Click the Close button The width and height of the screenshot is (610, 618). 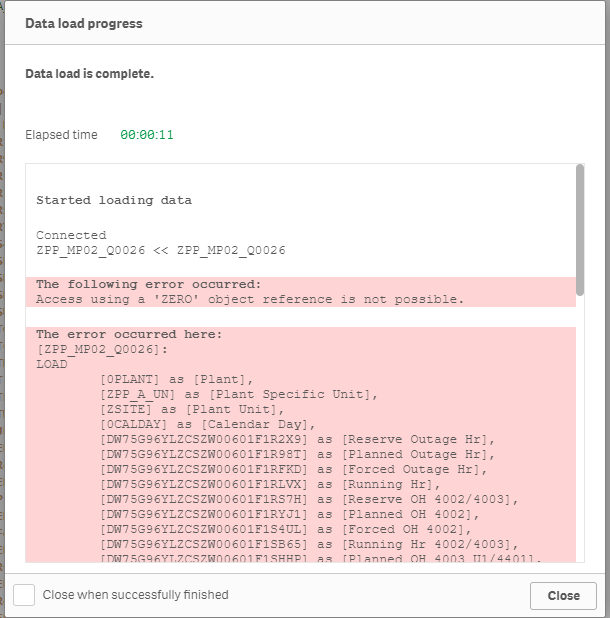[x=563, y=595]
